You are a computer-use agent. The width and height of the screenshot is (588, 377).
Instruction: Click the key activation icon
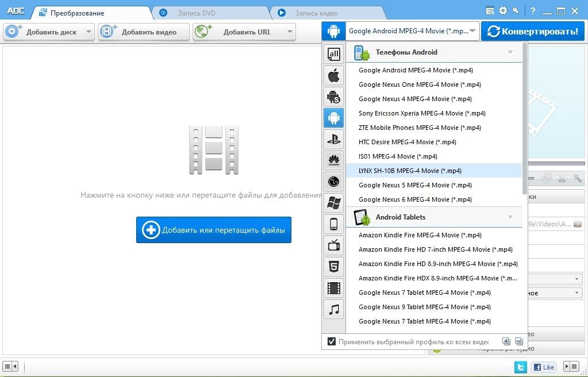point(516,11)
